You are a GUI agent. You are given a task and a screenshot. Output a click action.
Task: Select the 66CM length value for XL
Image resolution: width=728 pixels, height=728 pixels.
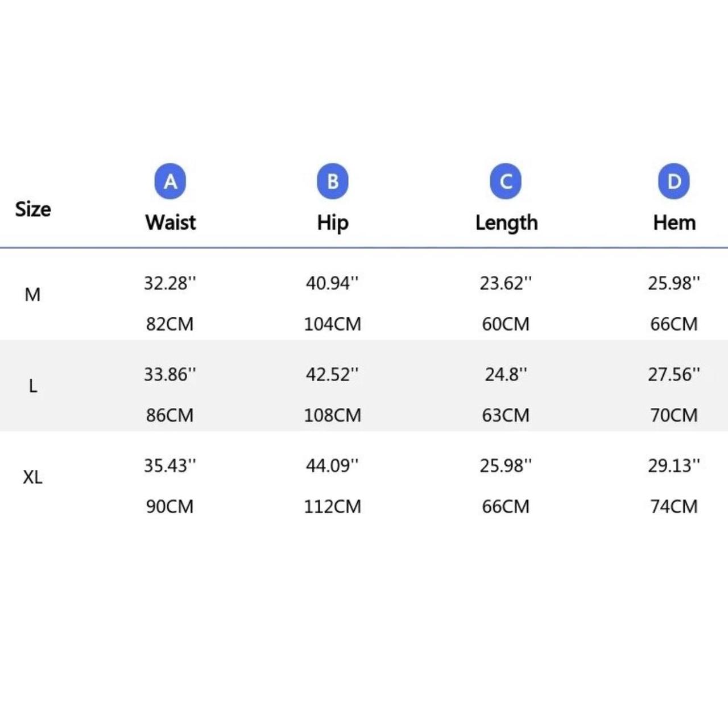point(506,506)
